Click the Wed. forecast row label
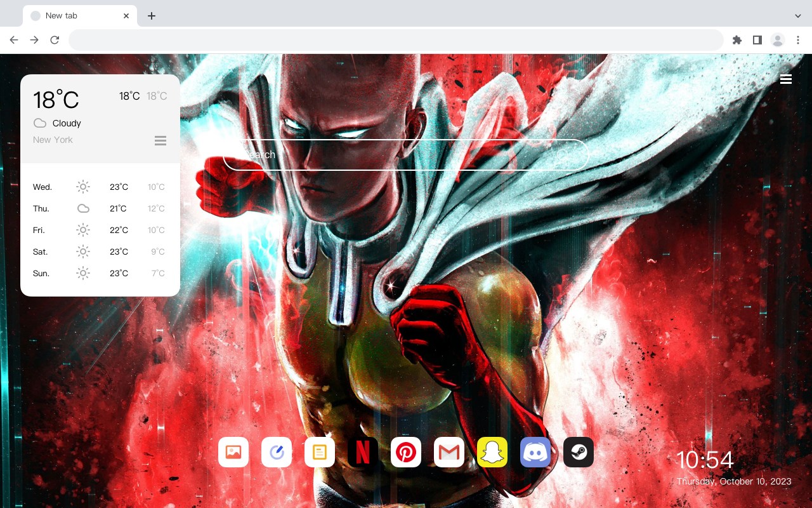The image size is (812, 508). click(43, 187)
